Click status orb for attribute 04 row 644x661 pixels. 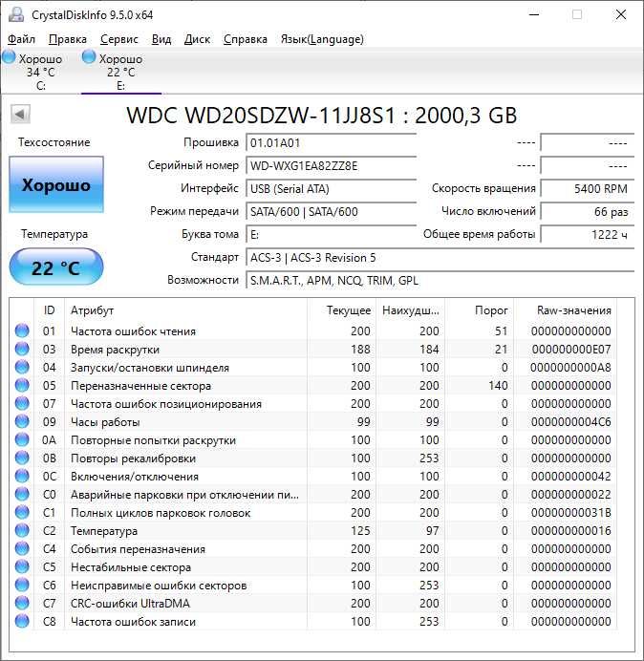click(x=22, y=367)
